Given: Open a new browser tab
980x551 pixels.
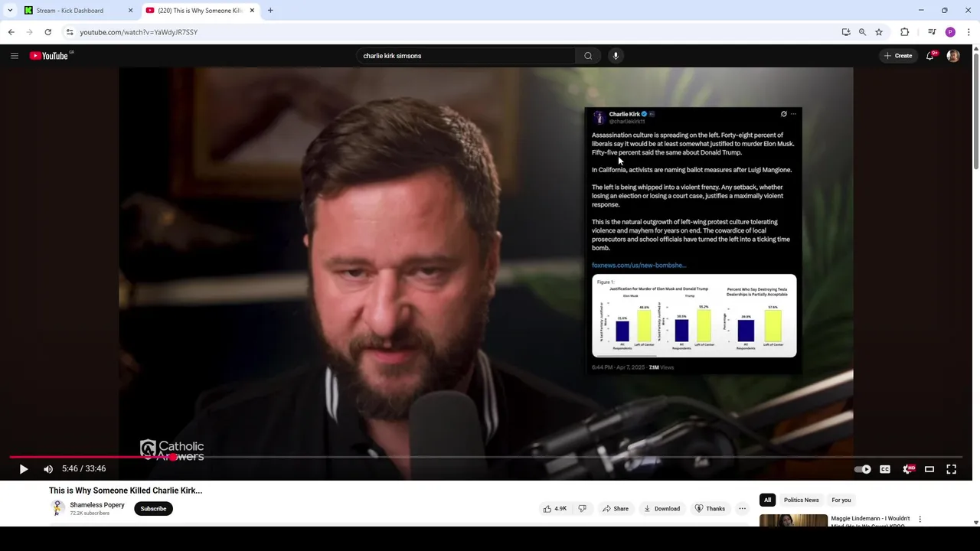Looking at the screenshot, I should coord(270,11).
